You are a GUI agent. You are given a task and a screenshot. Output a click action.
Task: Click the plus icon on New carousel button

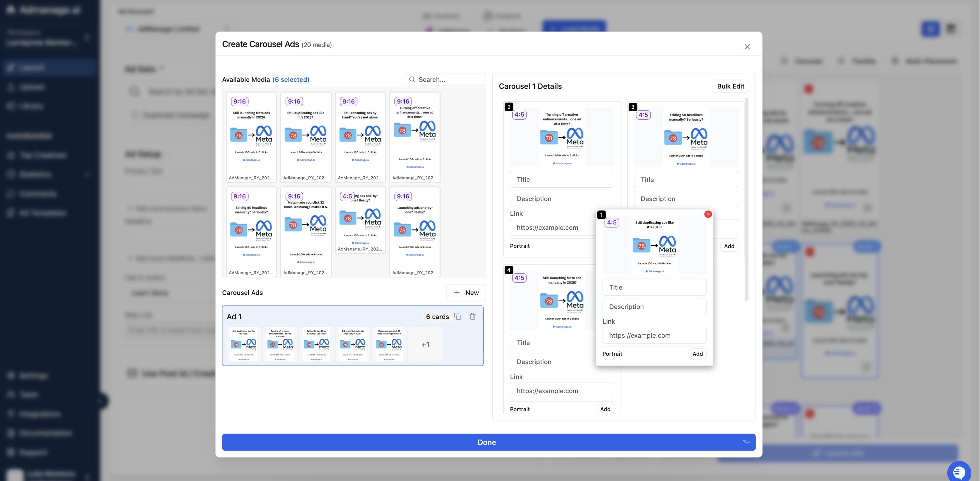click(x=457, y=293)
